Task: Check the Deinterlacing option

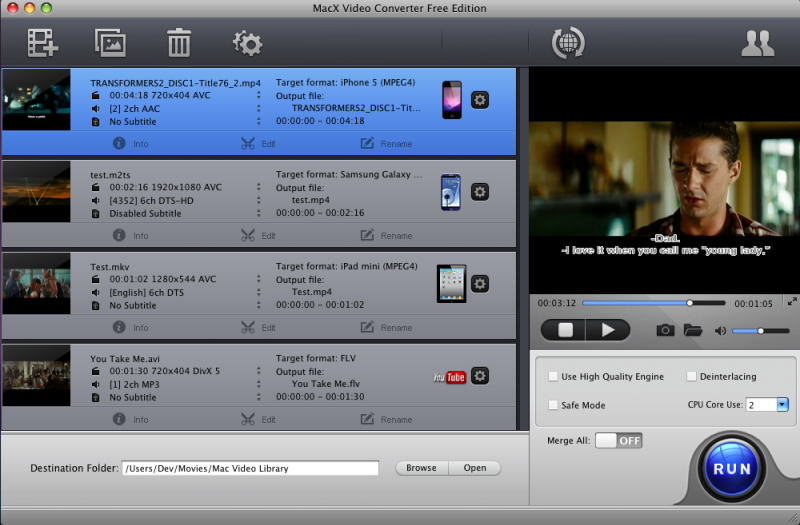Action: tap(692, 377)
